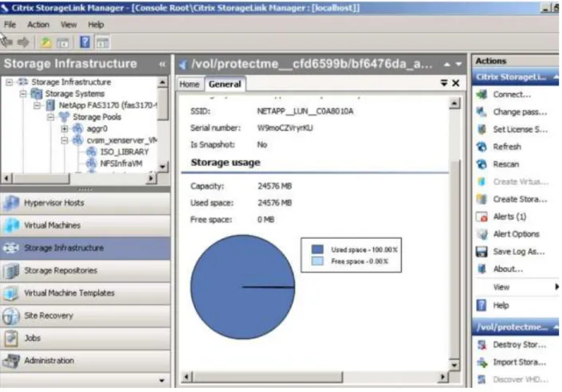Viewport: 562px width, 392px height.
Task: Click the blue Help toolbar icon
Action: 85,42
